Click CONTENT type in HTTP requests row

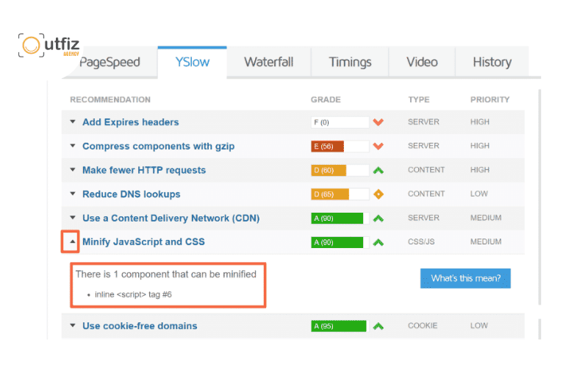(x=426, y=170)
